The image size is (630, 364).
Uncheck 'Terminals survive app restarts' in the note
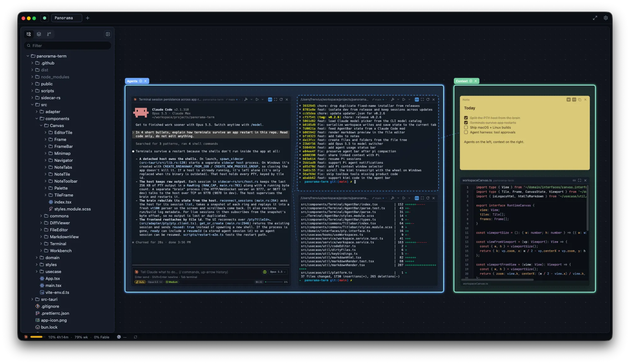(x=466, y=123)
